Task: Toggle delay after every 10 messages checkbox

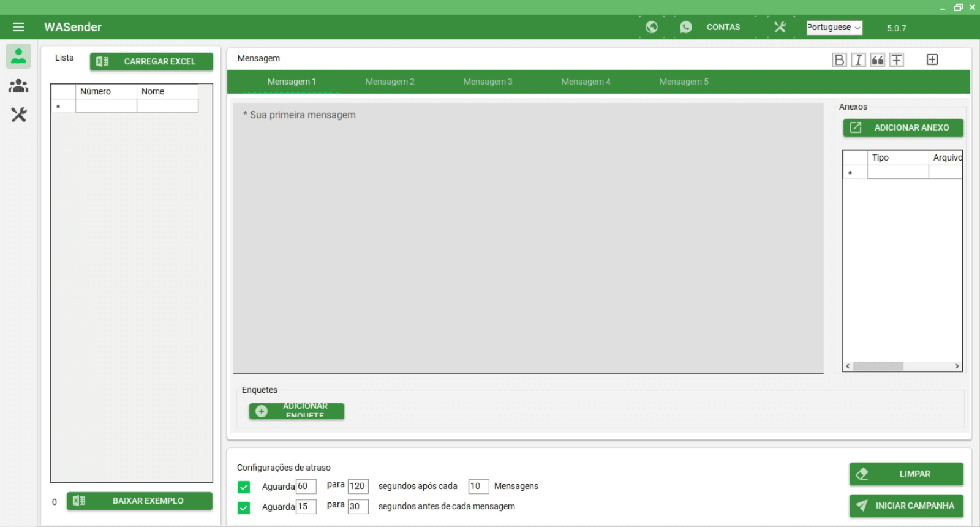Action: point(244,487)
